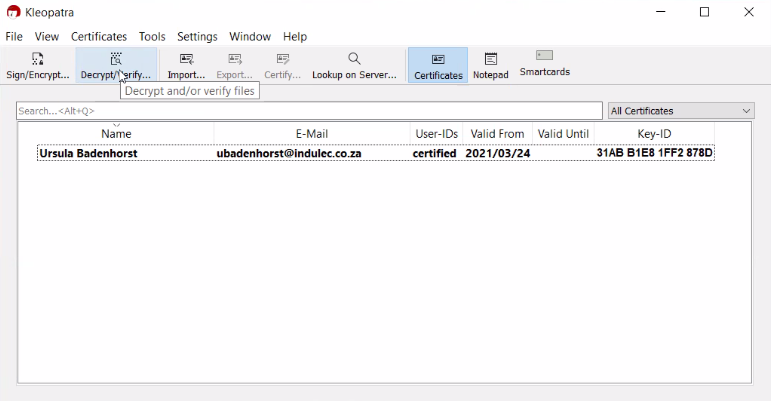The image size is (771, 401).
Task: Click the Certify toolbar icon
Action: tap(282, 65)
